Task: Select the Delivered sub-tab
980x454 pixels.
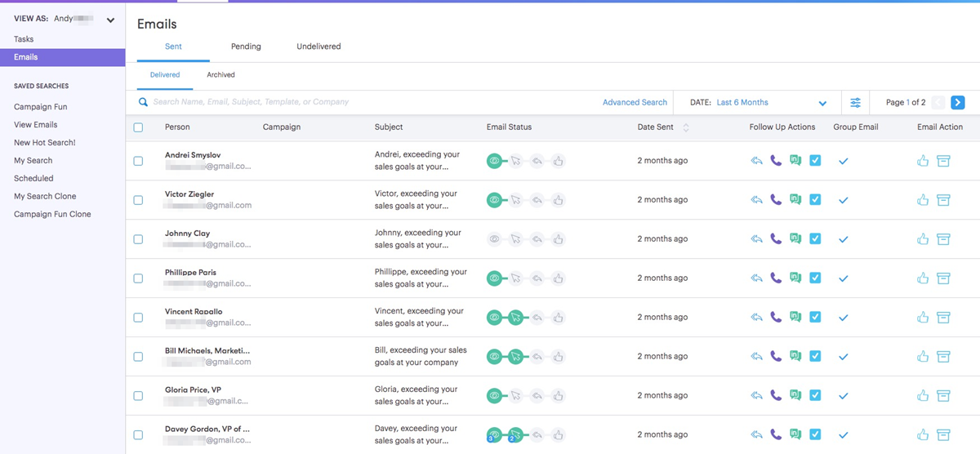Action: pyautogui.click(x=165, y=74)
